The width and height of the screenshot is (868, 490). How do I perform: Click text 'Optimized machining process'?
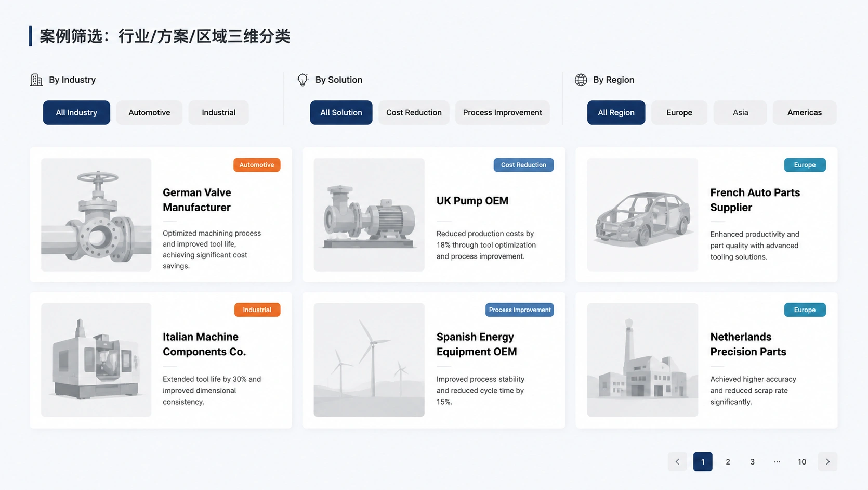coord(212,233)
